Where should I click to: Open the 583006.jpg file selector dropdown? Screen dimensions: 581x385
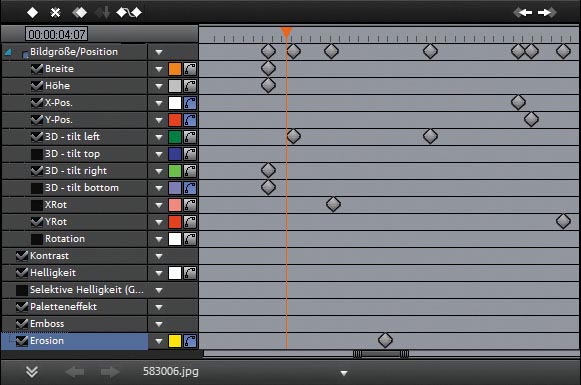tap(344, 373)
